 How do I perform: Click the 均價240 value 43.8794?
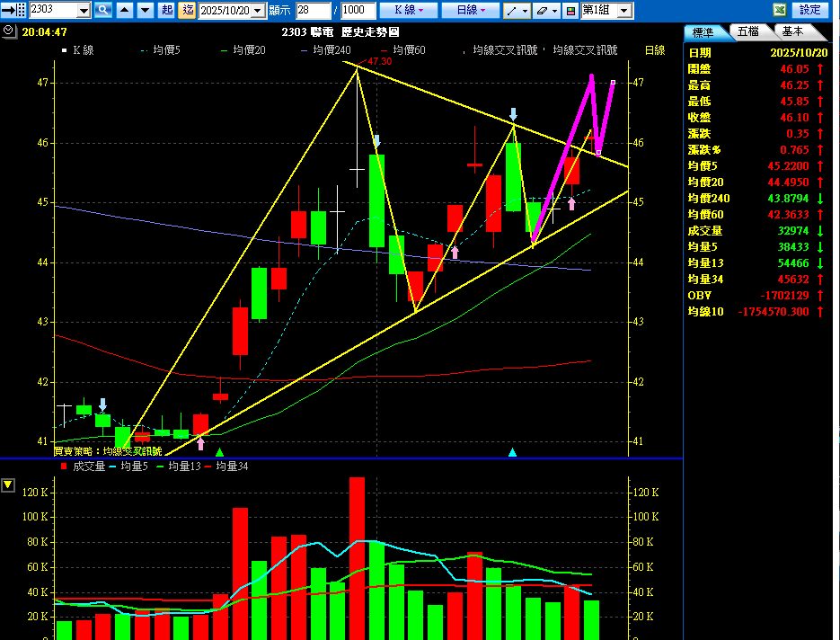point(788,199)
